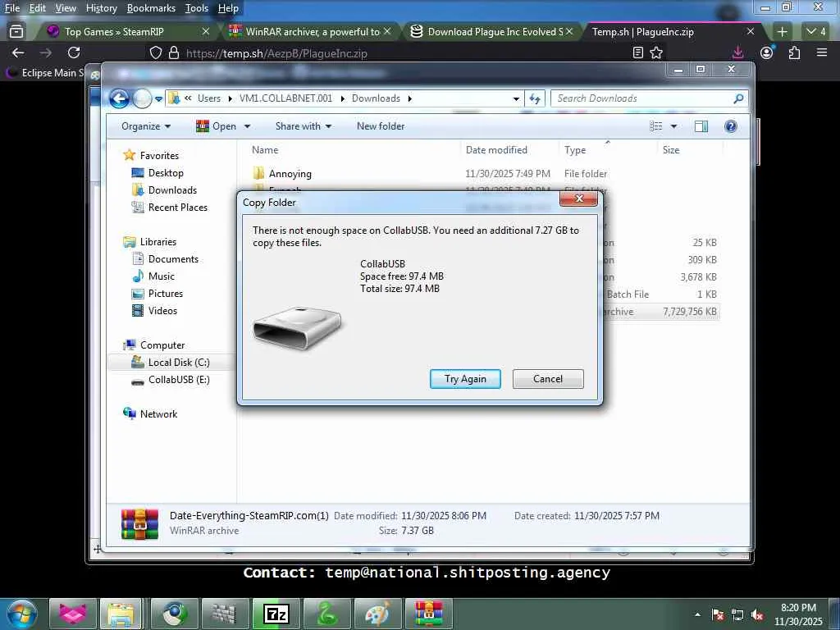This screenshot has height=630, width=840.
Task: Select Network in navigation pane
Action: (158, 414)
